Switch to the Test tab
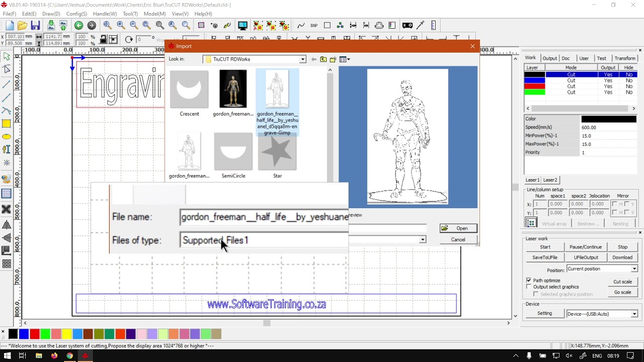Image resolution: width=644 pixels, height=362 pixels. coord(601,58)
